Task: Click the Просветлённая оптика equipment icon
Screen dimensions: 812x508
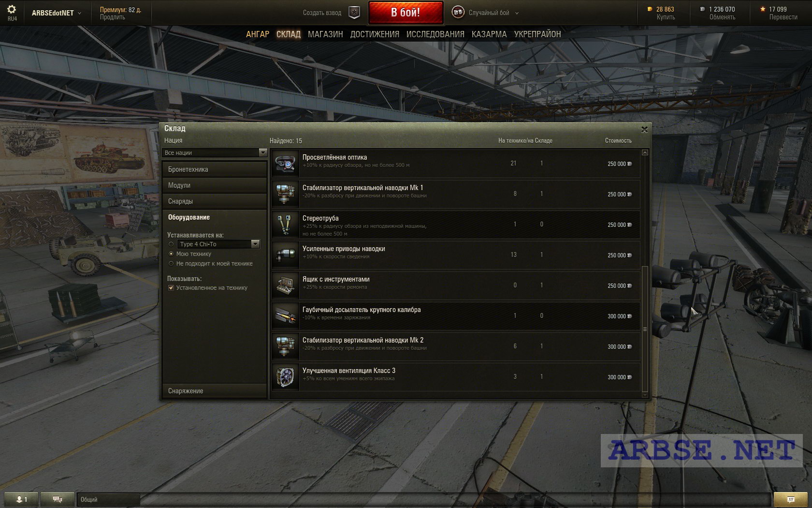Action: pos(285,164)
